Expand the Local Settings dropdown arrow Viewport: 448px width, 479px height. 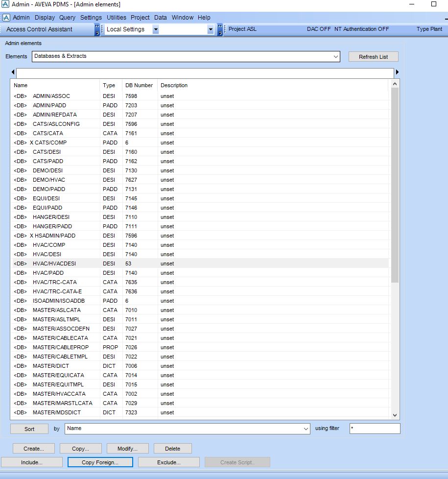pyautogui.click(x=156, y=29)
